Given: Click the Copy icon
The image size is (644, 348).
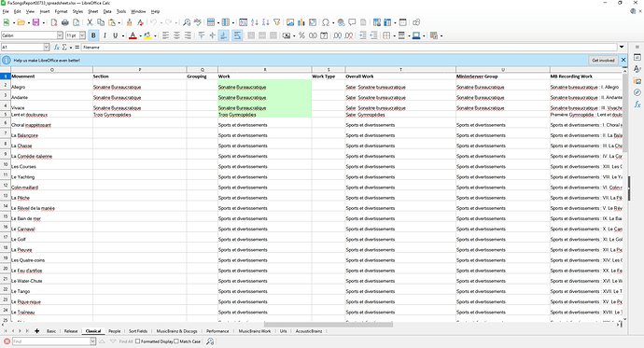Looking at the screenshot, I should tap(101, 22).
